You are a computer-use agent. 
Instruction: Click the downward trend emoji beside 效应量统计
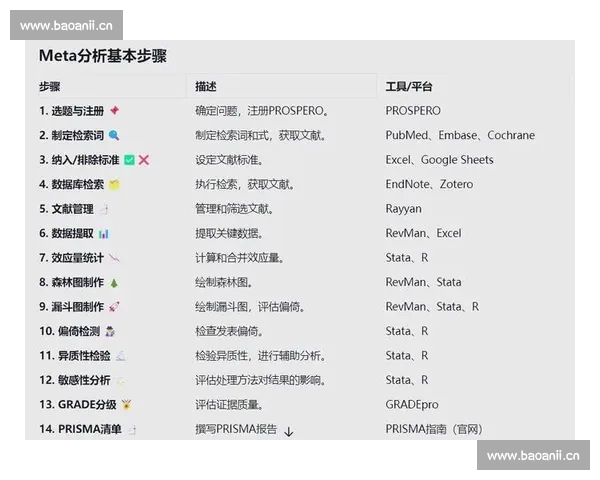[114, 258]
